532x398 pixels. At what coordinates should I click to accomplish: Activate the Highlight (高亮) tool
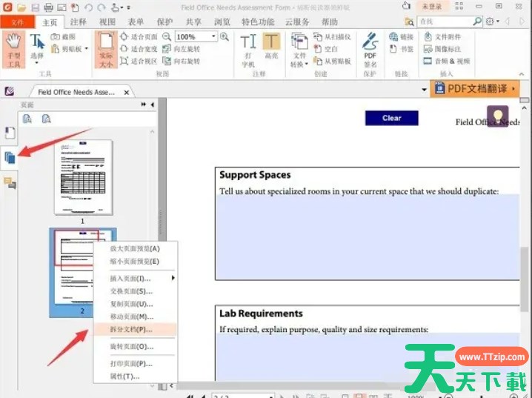272,48
